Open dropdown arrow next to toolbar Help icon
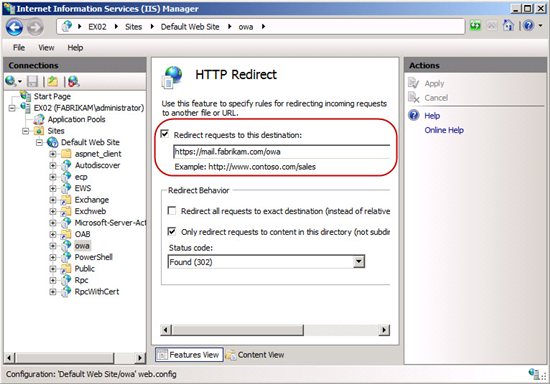550x384 pixels. [x=541, y=26]
